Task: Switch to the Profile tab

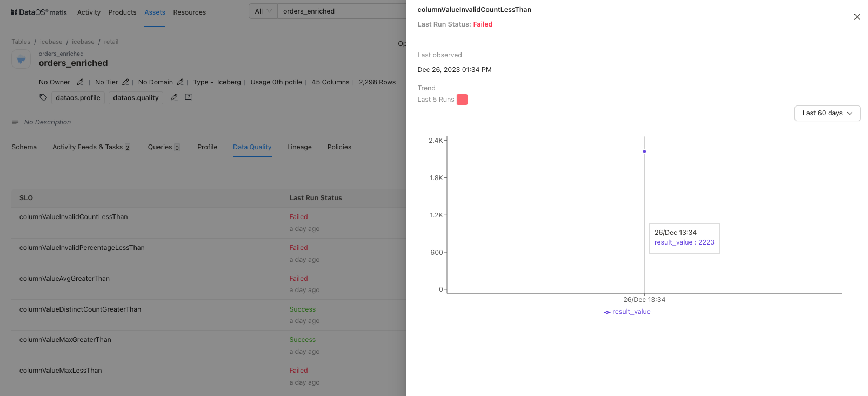Action: tap(207, 147)
